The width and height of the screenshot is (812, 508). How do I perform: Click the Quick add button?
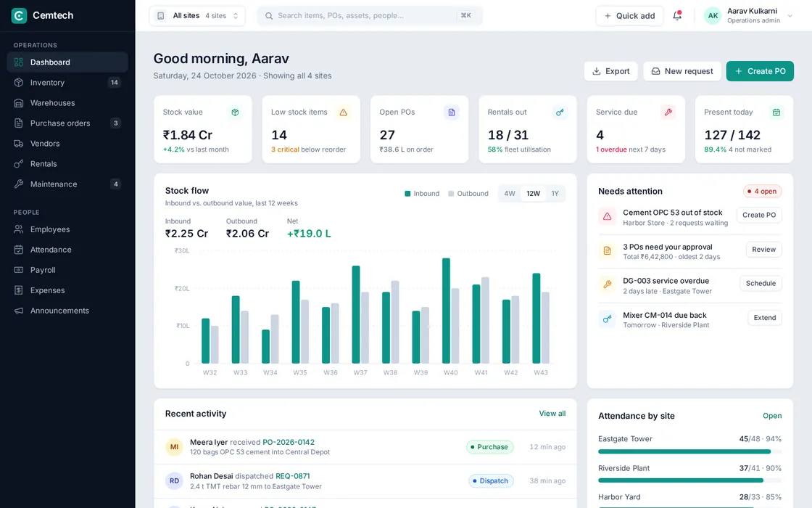629,15
